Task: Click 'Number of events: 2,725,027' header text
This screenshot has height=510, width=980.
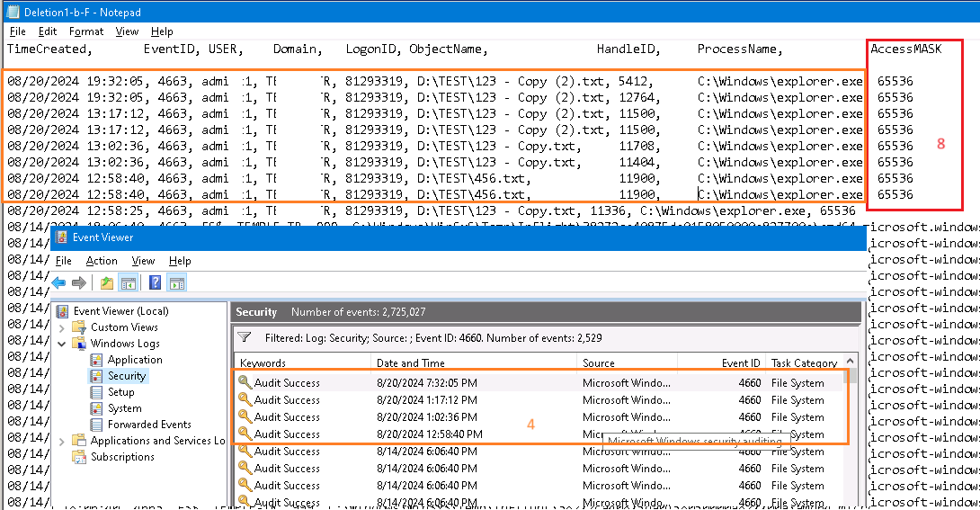Action: click(359, 312)
